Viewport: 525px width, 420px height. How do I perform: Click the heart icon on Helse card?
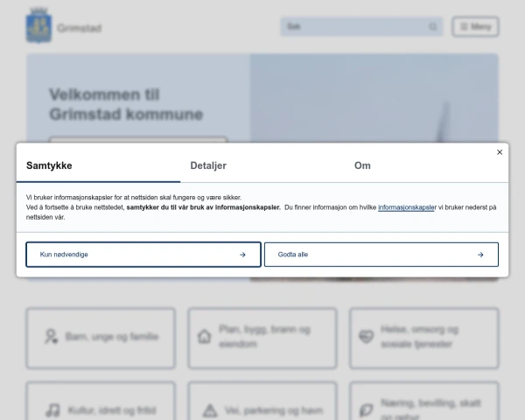click(x=366, y=337)
